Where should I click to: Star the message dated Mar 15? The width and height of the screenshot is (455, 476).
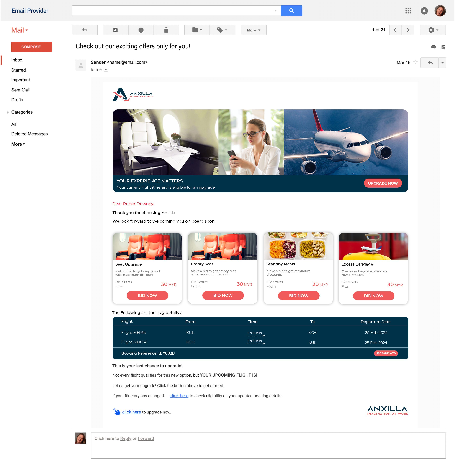415,62
